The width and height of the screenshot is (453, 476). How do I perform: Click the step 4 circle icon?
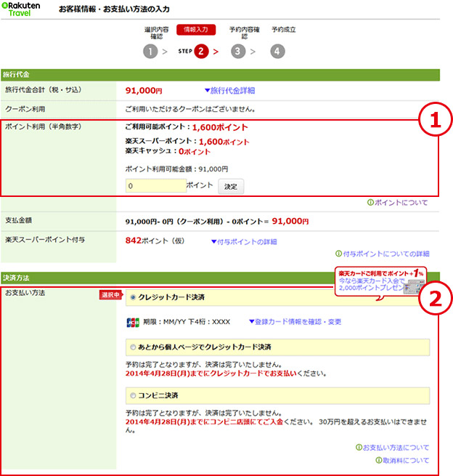click(x=277, y=52)
